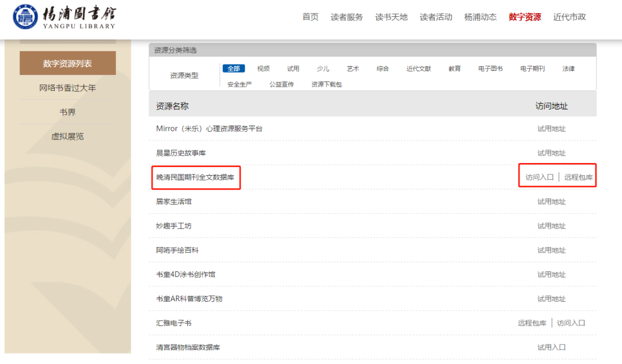Select the highlighted 数字资源 menu item
Image resolution: width=622 pixels, height=364 pixels.
524,17
